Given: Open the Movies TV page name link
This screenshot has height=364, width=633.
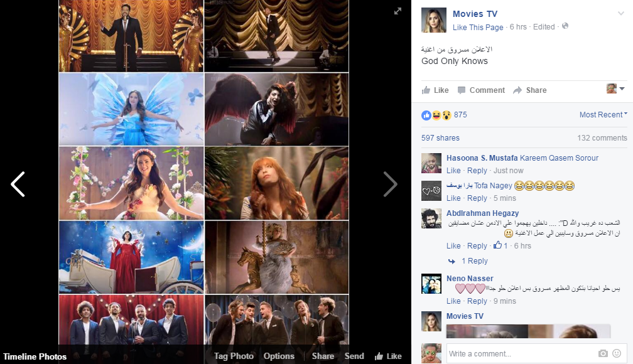Looking at the screenshot, I should pos(475,14).
